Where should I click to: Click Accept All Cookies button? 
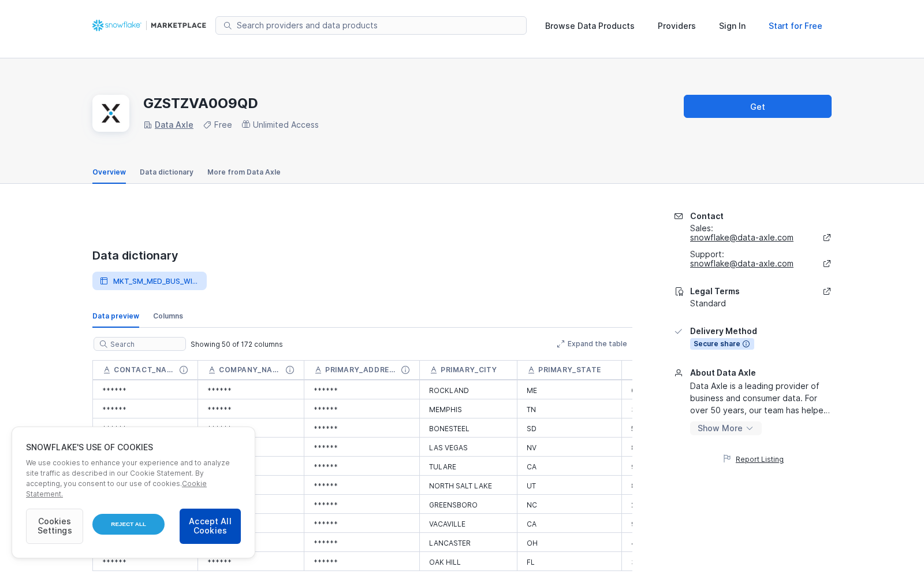[210, 526]
